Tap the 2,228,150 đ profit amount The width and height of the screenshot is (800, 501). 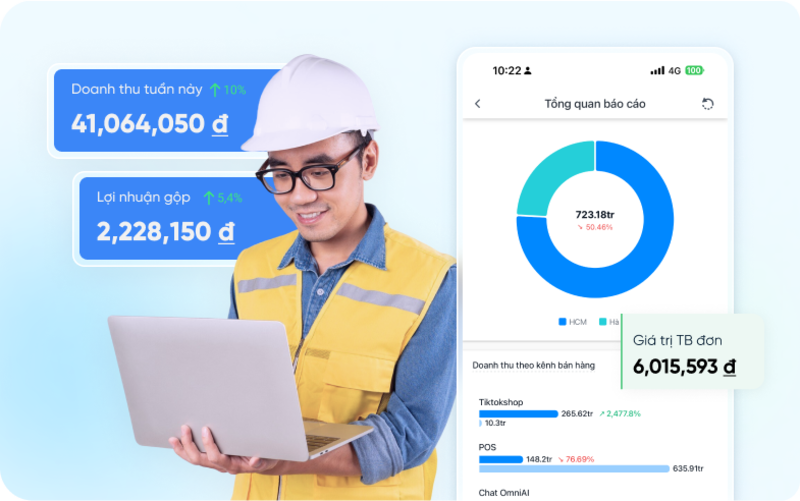165,232
